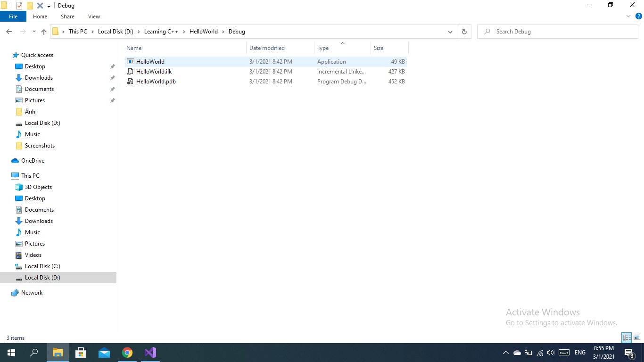Click the HelloWorld.pdb file icon
Image resolution: width=644 pixels, height=362 pixels.
point(131,82)
